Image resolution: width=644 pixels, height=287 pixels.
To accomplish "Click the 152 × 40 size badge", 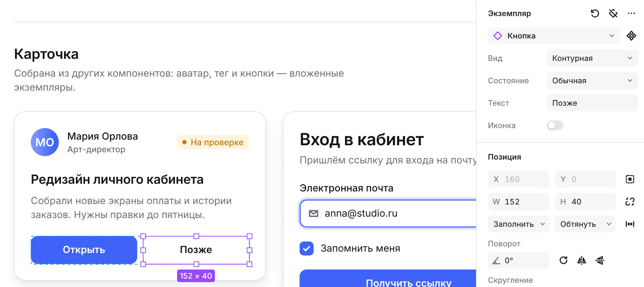I will [x=196, y=276].
